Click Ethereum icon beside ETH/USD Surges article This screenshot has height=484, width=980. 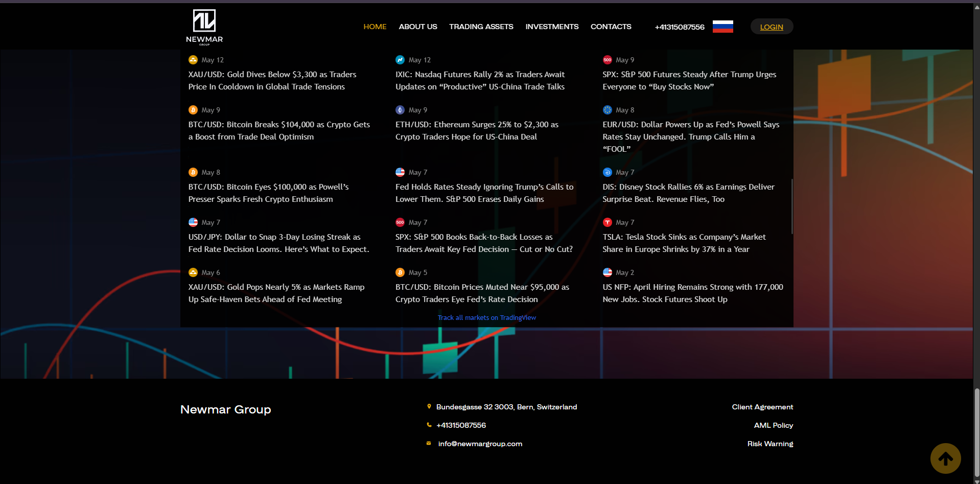(x=400, y=110)
